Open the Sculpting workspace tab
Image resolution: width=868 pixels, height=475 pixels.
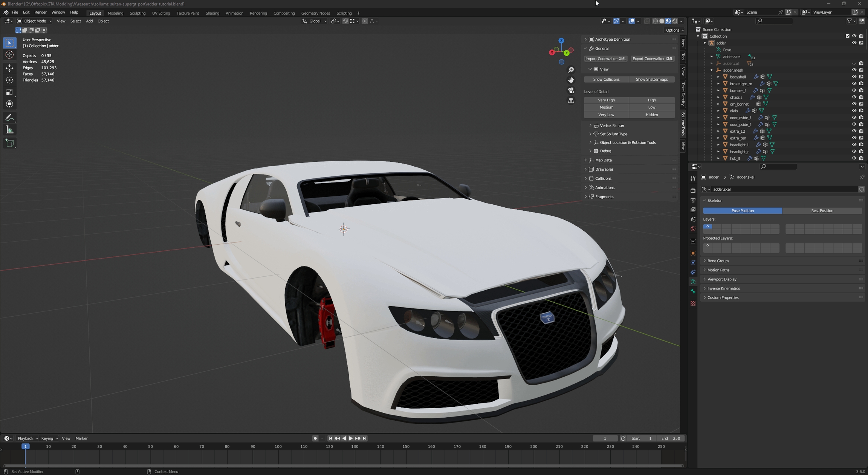click(138, 13)
